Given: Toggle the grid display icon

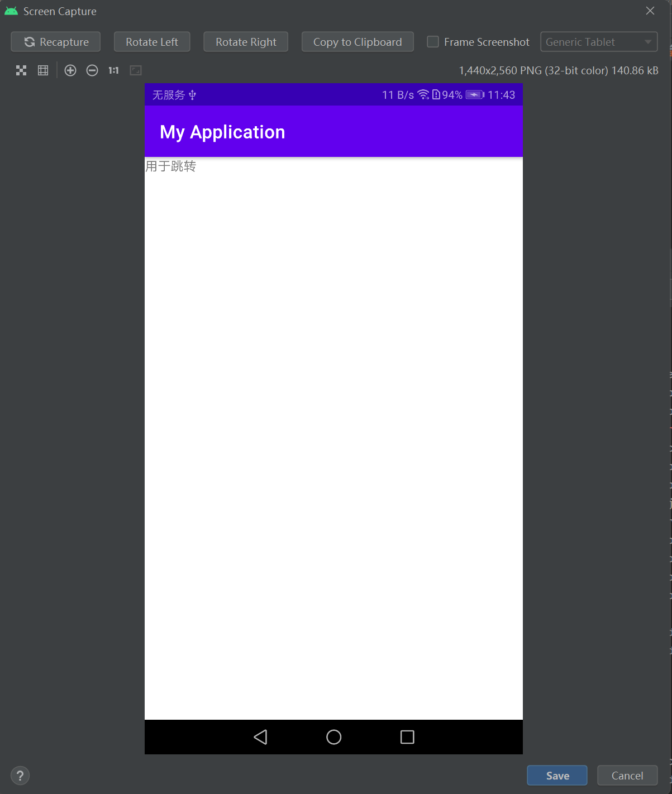Looking at the screenshot, I should pyautogui.click(x=43, y=70).
